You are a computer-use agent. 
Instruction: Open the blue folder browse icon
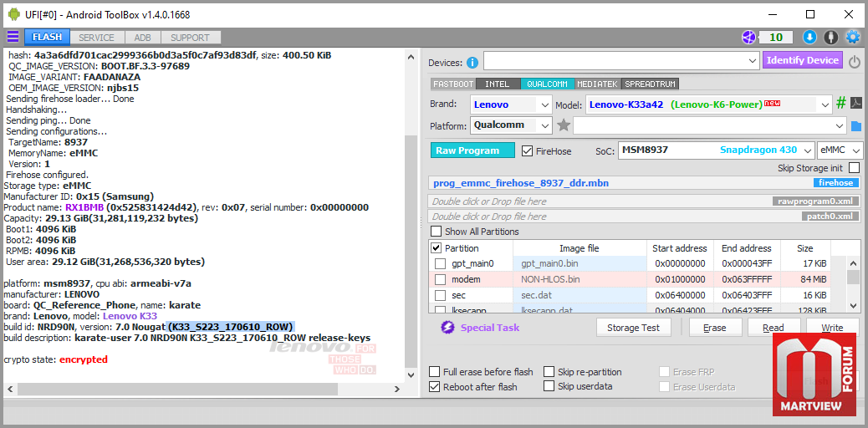click(856, 126)
